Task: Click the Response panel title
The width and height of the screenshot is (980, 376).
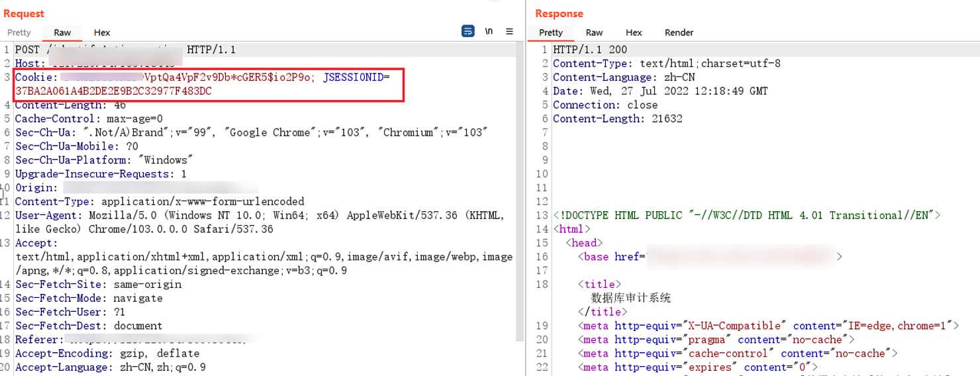Action: click(x=559, y=14)
